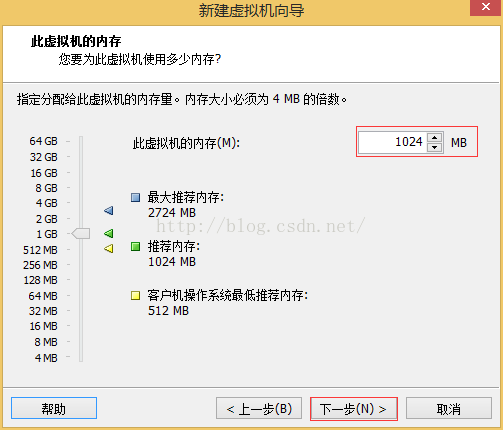Click the 上一步(B) back button
503x430 pixels.
coord(259,408)
